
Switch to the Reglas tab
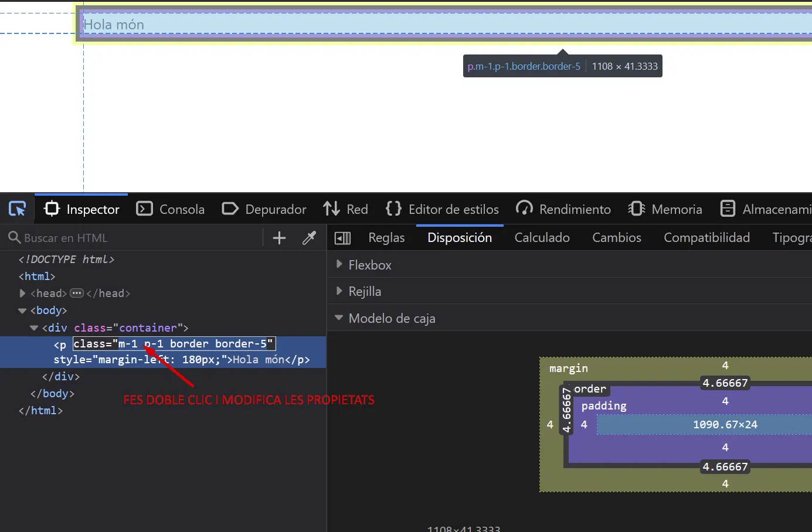coord(386,238)
